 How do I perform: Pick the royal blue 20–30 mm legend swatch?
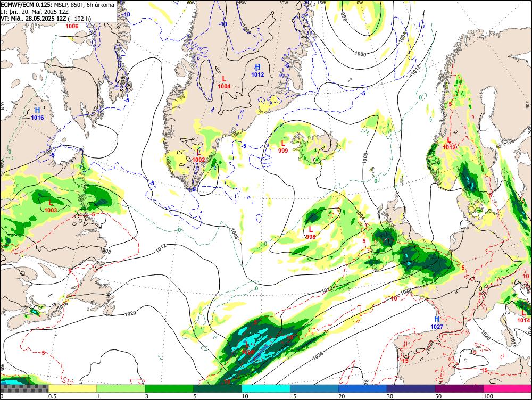[x=362, y=388]
